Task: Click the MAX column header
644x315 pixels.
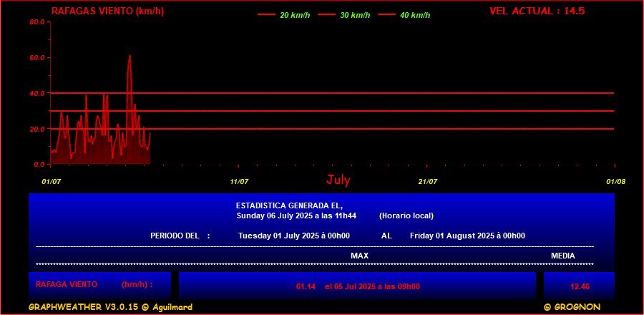Action: point(359,256)
